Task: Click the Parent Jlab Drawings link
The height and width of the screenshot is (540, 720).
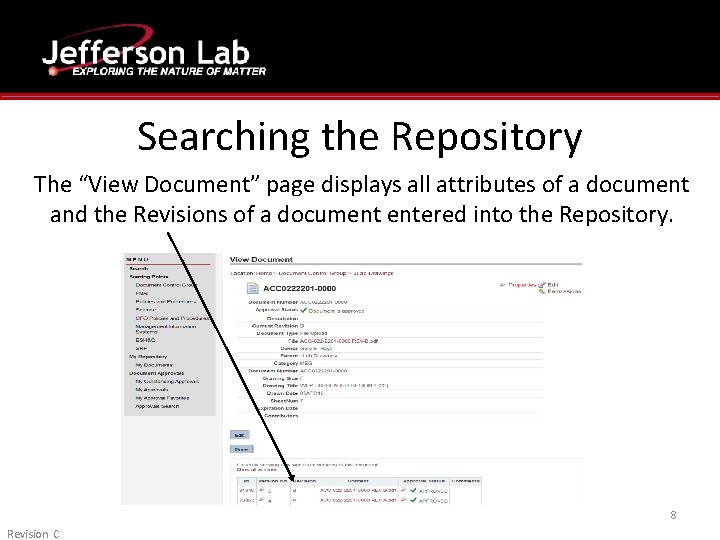Action: pos(318,356)
